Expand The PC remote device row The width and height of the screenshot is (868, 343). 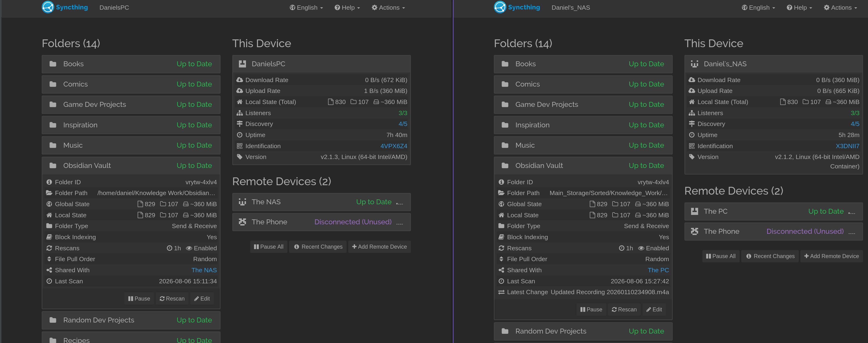[x=774, y=211]
